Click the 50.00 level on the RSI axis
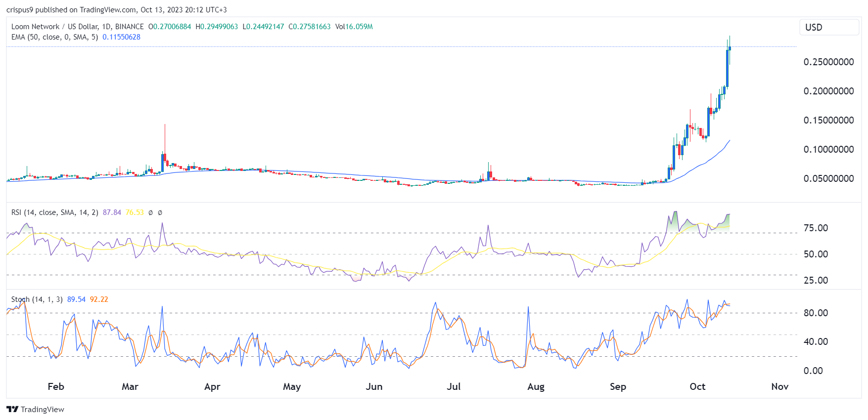 click(x=816, y=254)
